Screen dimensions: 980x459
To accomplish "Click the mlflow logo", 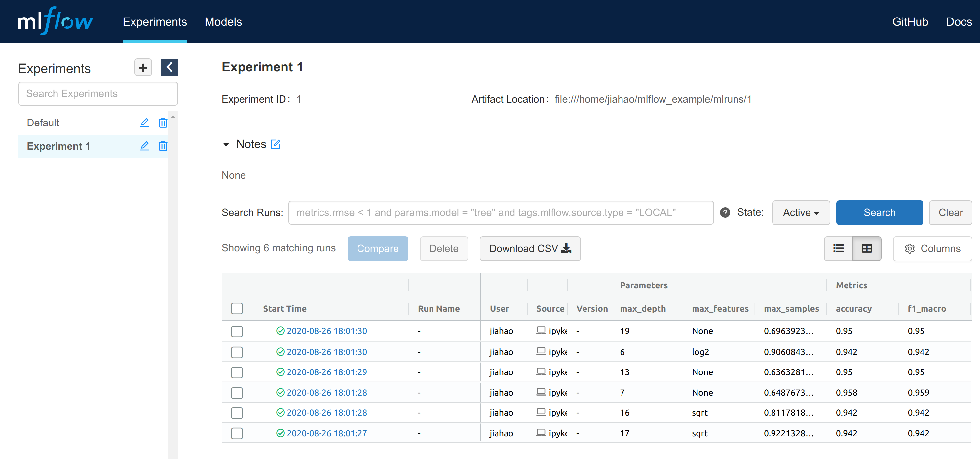I will coord(55,21).
